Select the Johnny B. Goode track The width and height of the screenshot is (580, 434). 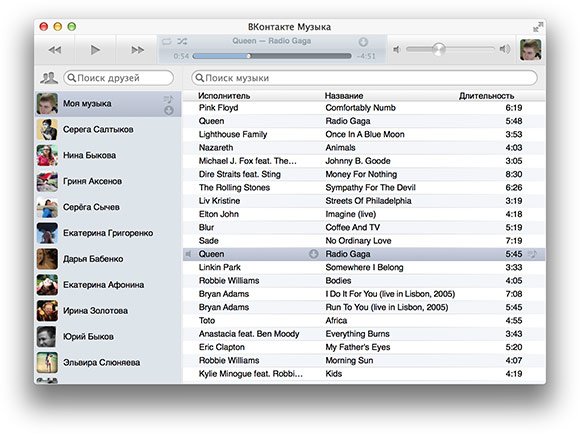[364, 161]
